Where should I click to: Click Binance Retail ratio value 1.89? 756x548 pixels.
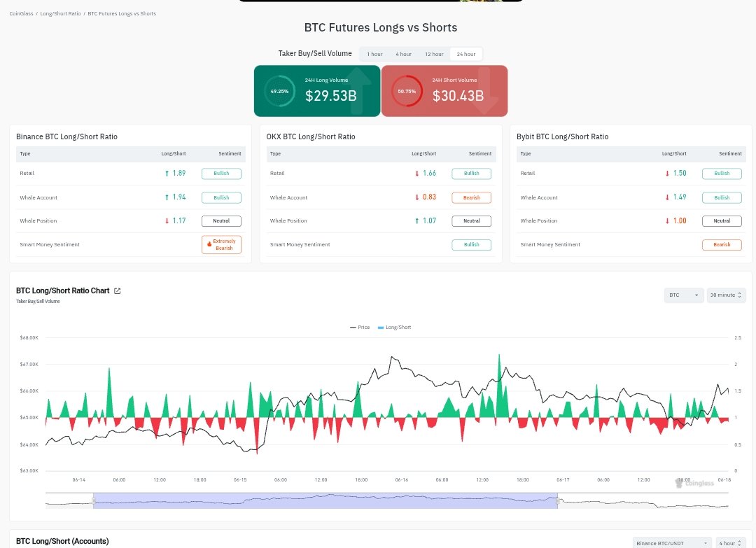tap(179, 173)
